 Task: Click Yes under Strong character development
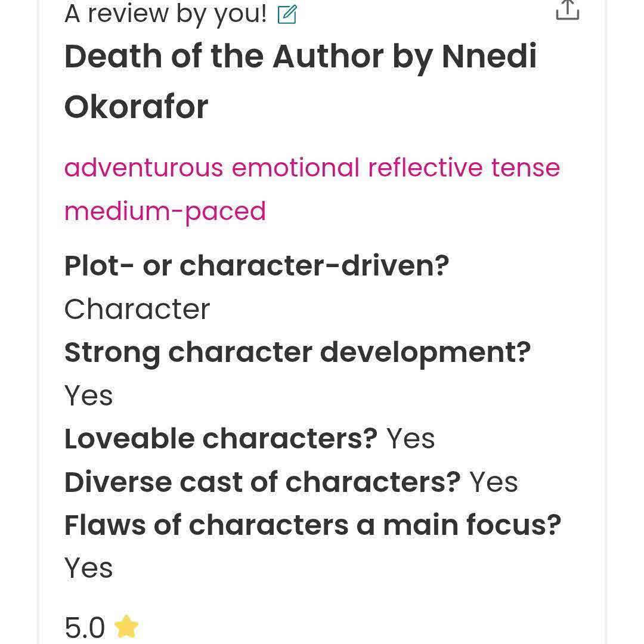pos(89,395)
